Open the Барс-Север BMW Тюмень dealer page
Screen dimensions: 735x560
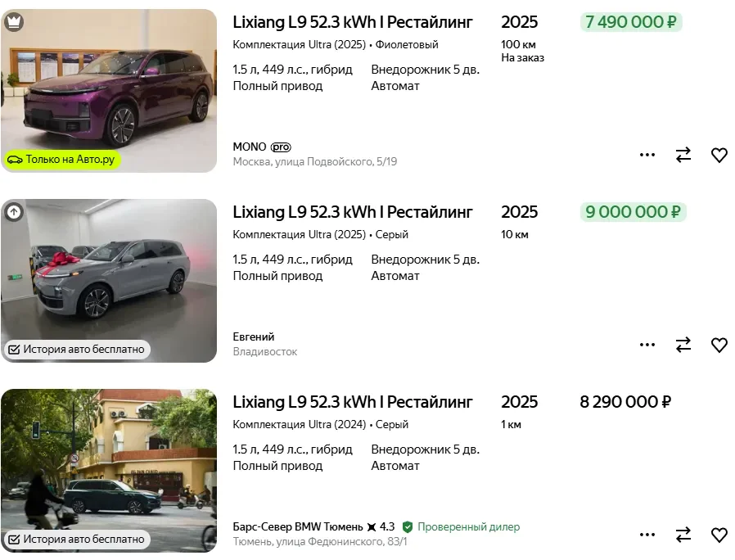tap(297, 527)
